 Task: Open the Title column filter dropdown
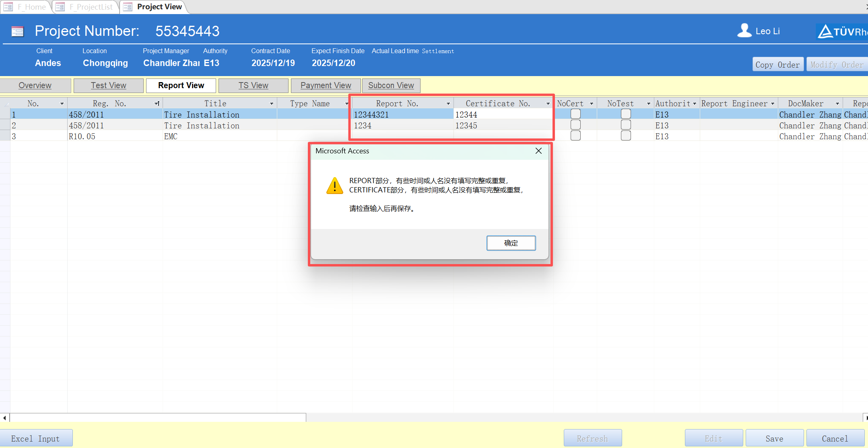(272, 103)
